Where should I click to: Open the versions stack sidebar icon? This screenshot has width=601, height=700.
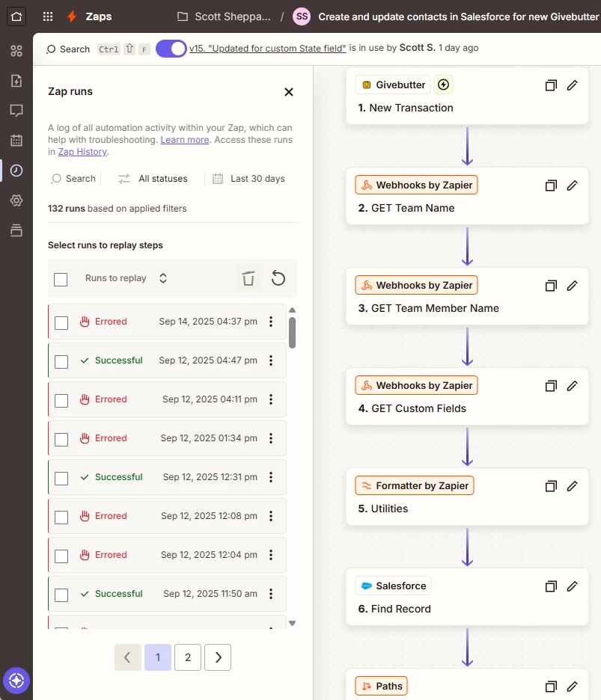16,230
